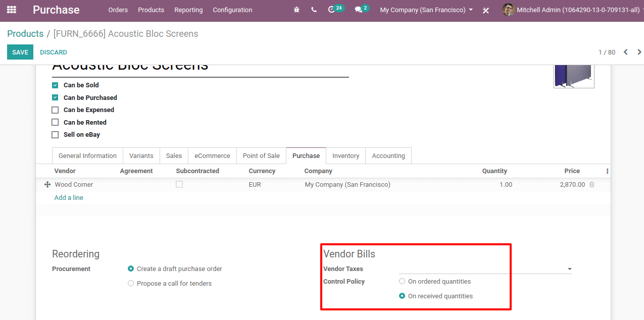Open the activities clock icon with 24 badge

click(x=335, y=9)
